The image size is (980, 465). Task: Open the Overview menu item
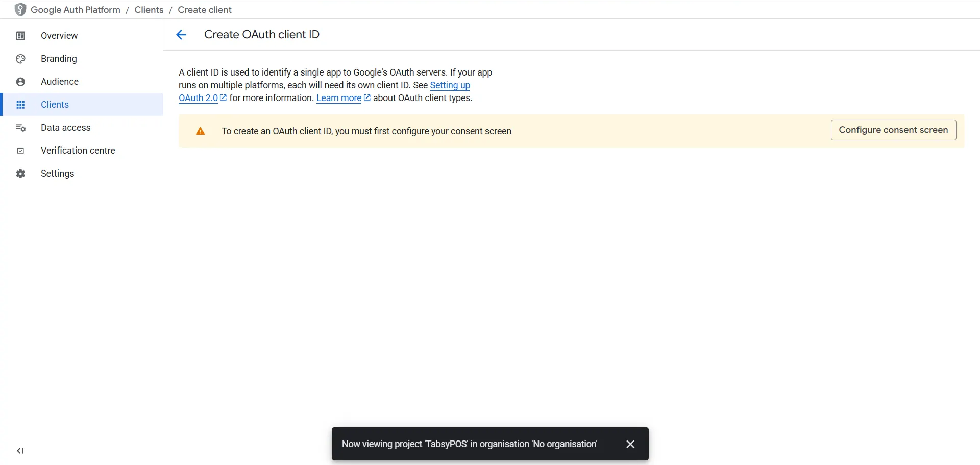[x=83, y=36]
